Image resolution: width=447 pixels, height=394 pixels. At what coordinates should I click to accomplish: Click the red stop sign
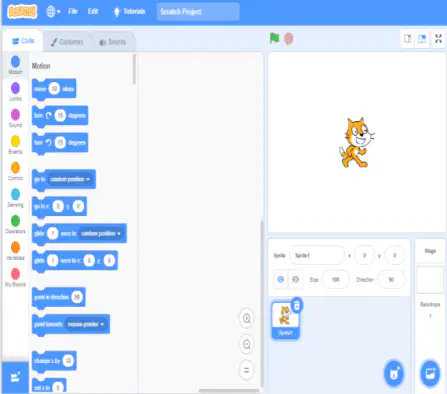coord(289,39)
